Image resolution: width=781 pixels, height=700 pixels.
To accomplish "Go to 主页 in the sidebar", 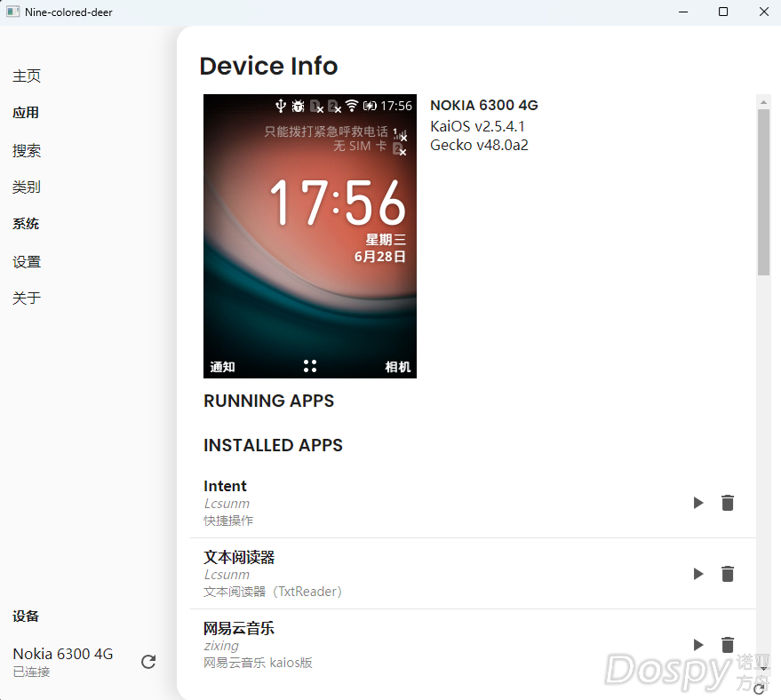I will tap(27, 76).
